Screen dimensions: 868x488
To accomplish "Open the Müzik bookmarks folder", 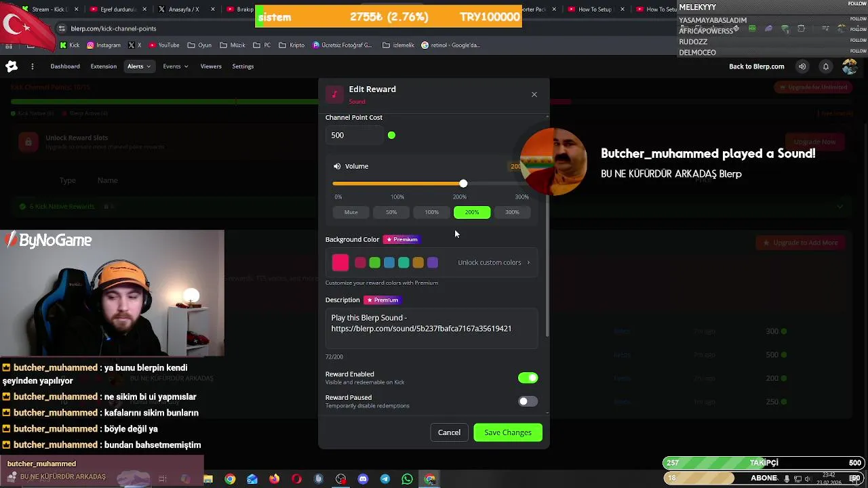I will click(x=232, y=45).
